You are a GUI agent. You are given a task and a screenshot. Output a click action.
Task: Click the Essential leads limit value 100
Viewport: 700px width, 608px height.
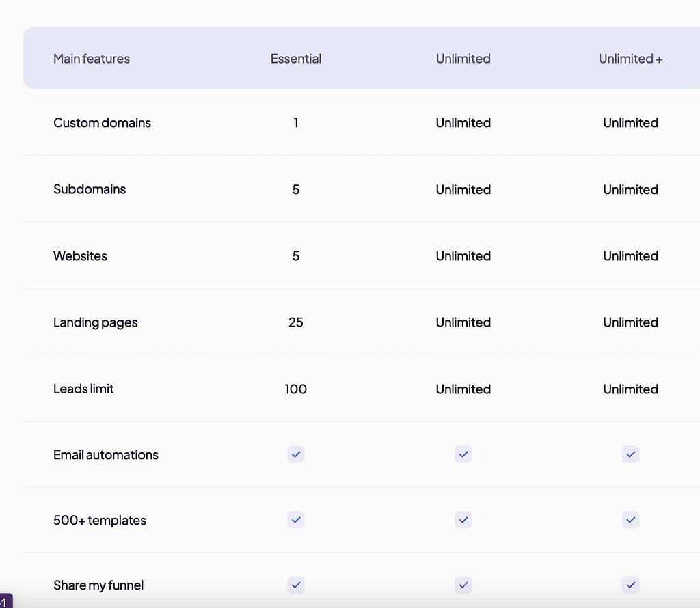click(296, 389)
